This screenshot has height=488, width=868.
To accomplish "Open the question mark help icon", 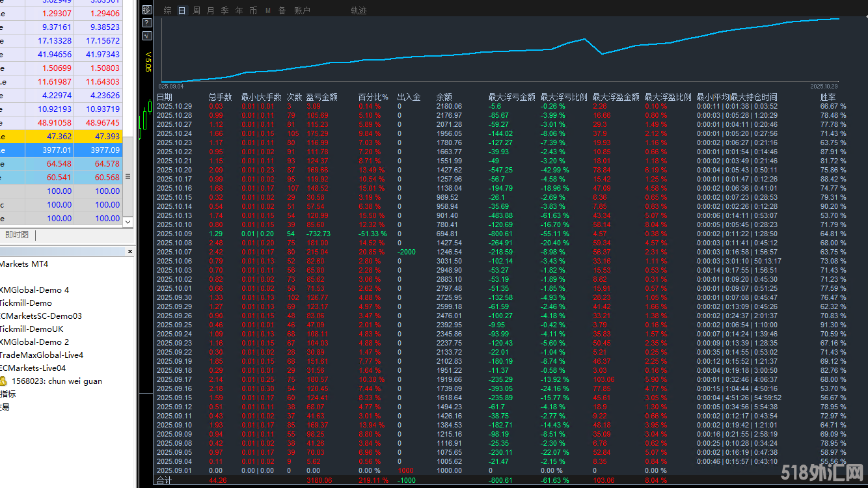I will pos(146,23).
